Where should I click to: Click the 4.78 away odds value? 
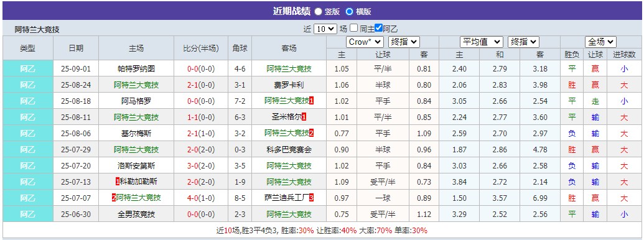(541, 149)
